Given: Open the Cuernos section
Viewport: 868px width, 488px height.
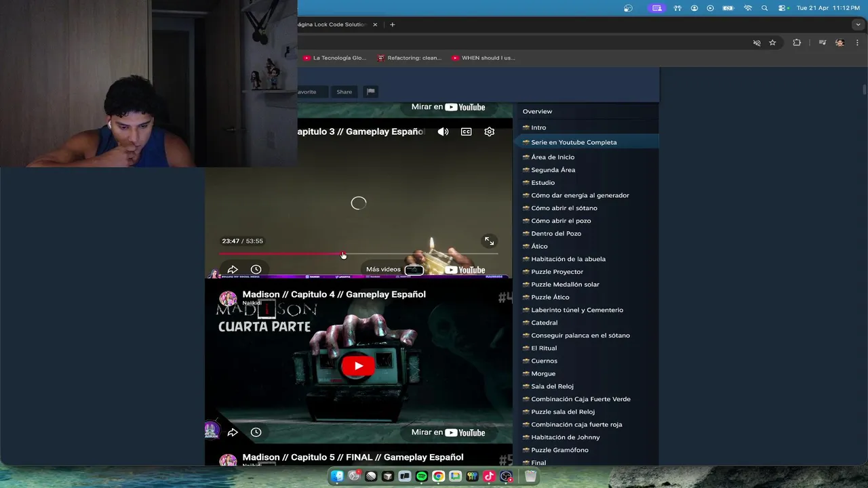Looking at the screenshot, I should (x=544, y=361).
